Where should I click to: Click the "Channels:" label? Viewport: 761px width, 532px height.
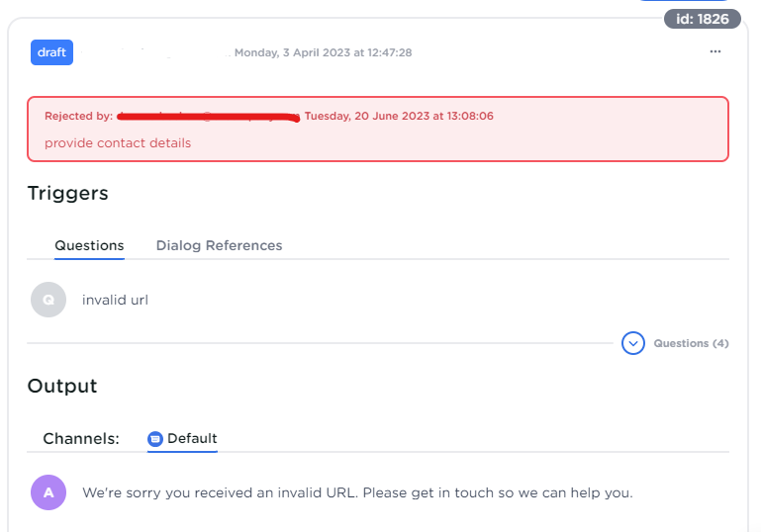(x=81, y=439)
